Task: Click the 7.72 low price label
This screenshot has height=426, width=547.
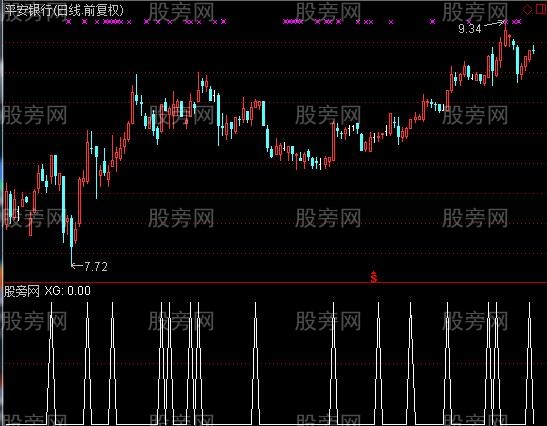Action: [96, 267]
